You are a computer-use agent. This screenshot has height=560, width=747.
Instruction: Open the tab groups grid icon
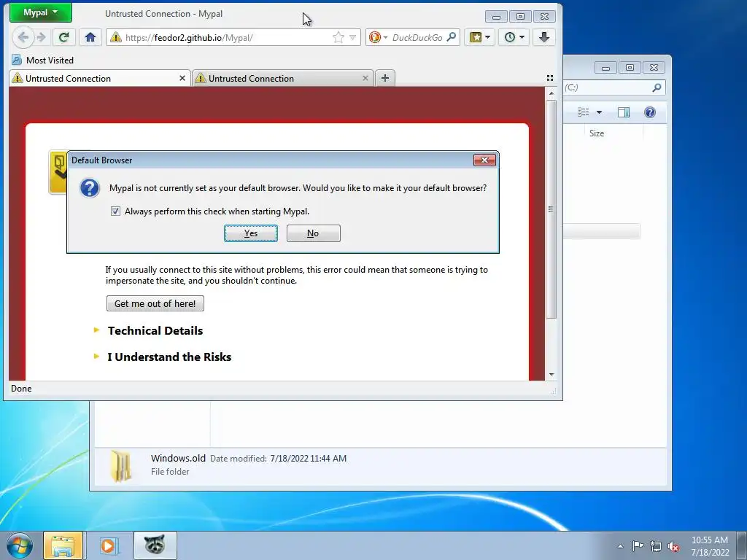click(550, 78)
